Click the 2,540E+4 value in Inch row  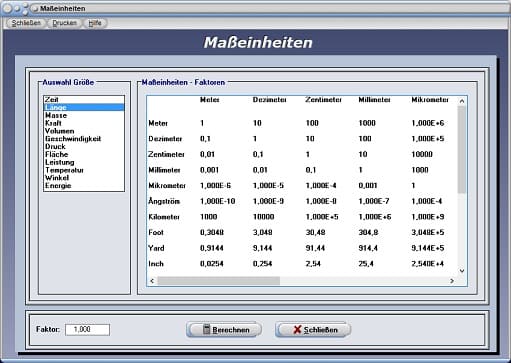(x=428, y=264)
